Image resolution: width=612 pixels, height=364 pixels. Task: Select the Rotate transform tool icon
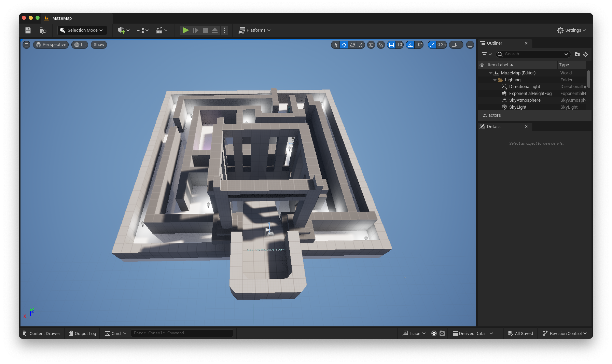(352, 45)
